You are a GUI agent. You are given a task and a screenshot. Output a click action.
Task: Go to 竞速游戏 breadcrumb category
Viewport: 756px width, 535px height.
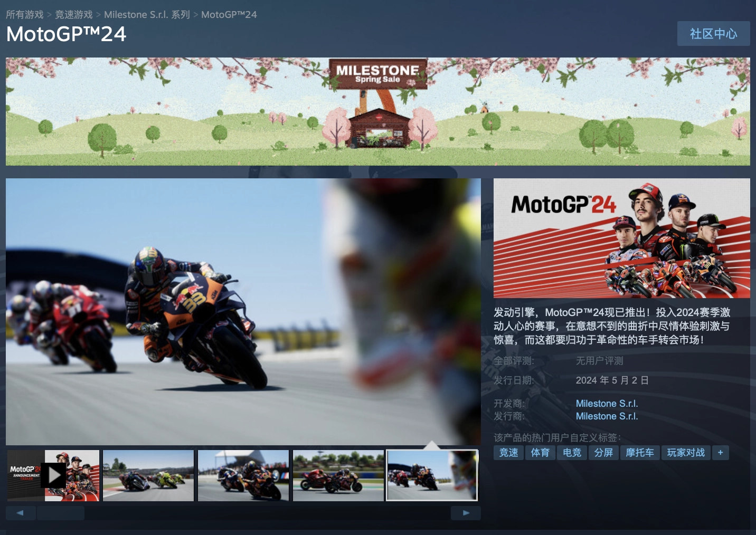74,15
